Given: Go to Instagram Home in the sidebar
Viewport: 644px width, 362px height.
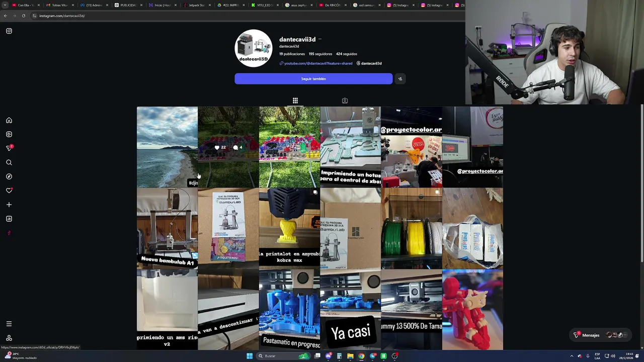Looking at the screenshot, I should pos(9,121).
